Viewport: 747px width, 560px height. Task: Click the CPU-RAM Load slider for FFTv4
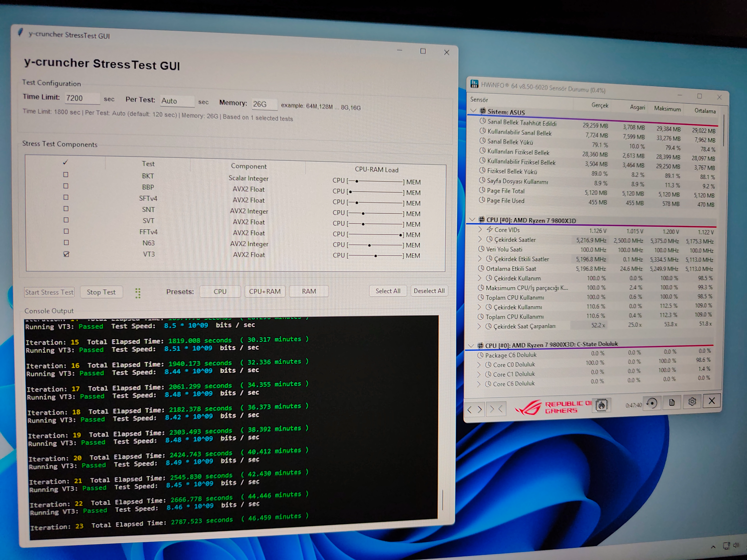coord(376,234)
